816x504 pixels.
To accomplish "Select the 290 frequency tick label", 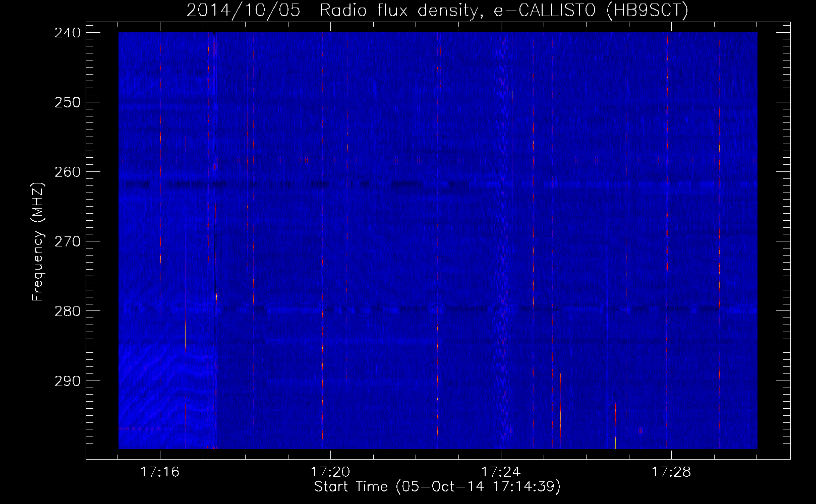I will (x=67, y=381).
